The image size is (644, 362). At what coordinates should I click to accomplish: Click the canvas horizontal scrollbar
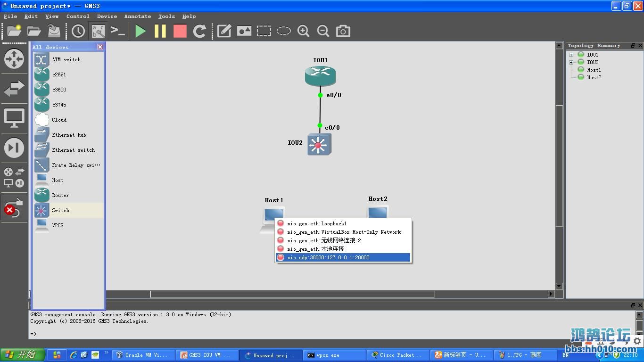tap(292, 294)
